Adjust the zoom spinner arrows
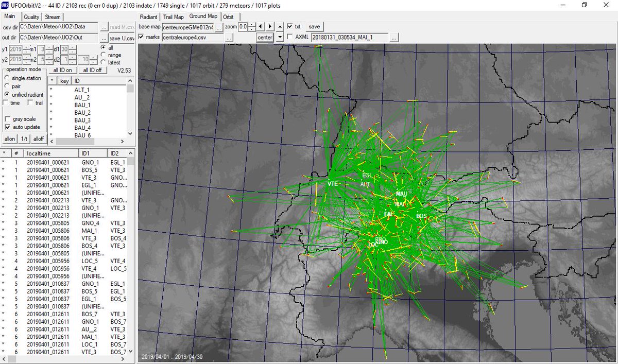Viewport: 618px width, 364px height. (252, 27)
